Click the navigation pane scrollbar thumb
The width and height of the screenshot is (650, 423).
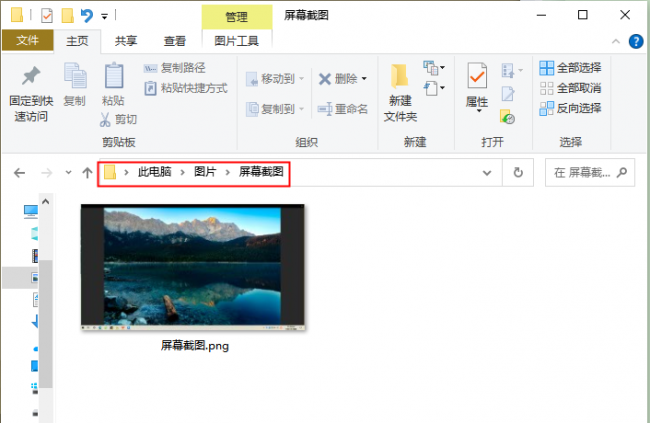46,324
